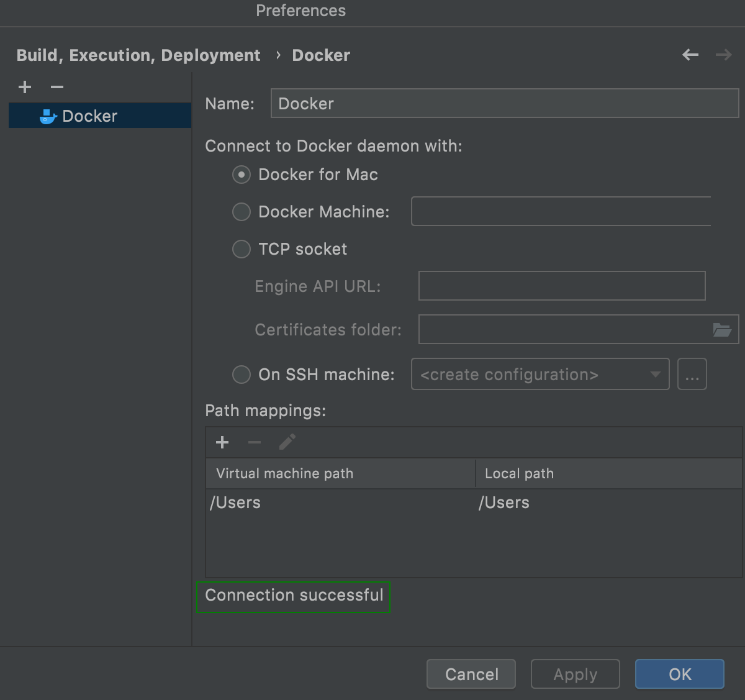Edit the selected path mapping
This screenshot has width=745, height=700.
tap(287, 442)
